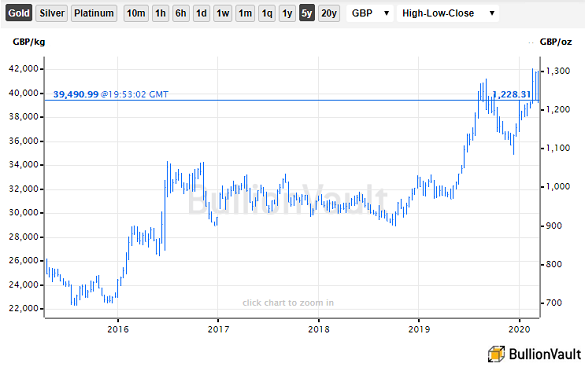Click the 2018 x-axis label
This screenshot has height=367, width=585.
click(x=319, y=329)
